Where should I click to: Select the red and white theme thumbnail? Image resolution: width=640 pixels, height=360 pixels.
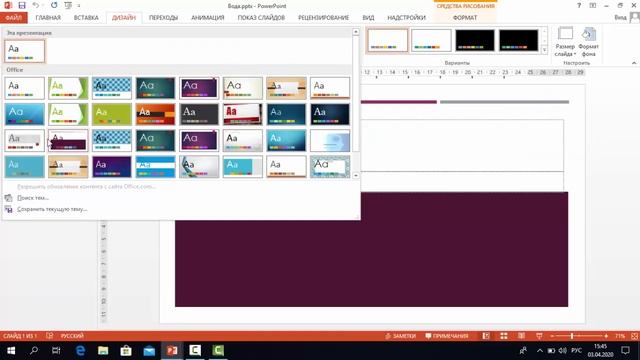point(243,114)
